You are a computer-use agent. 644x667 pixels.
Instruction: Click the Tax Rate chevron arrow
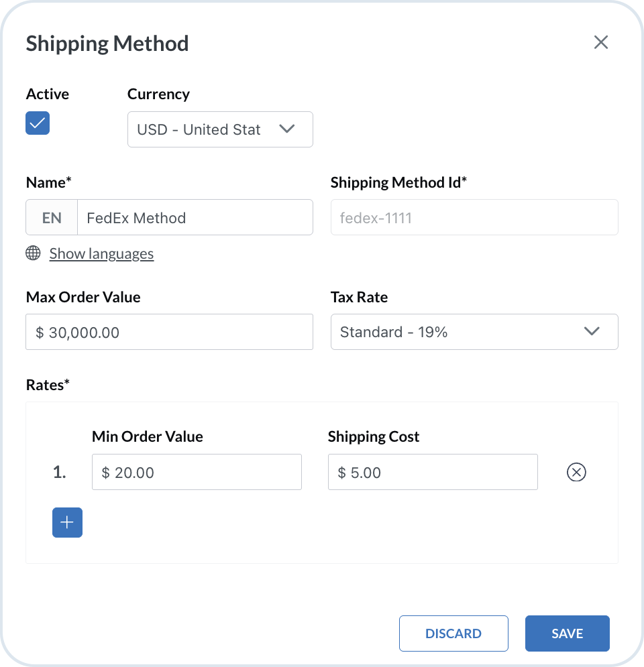click(592, 331)
